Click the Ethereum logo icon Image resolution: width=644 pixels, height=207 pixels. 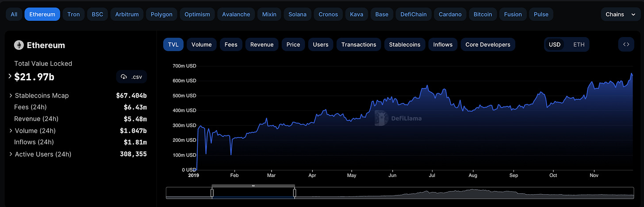(19, 45)
